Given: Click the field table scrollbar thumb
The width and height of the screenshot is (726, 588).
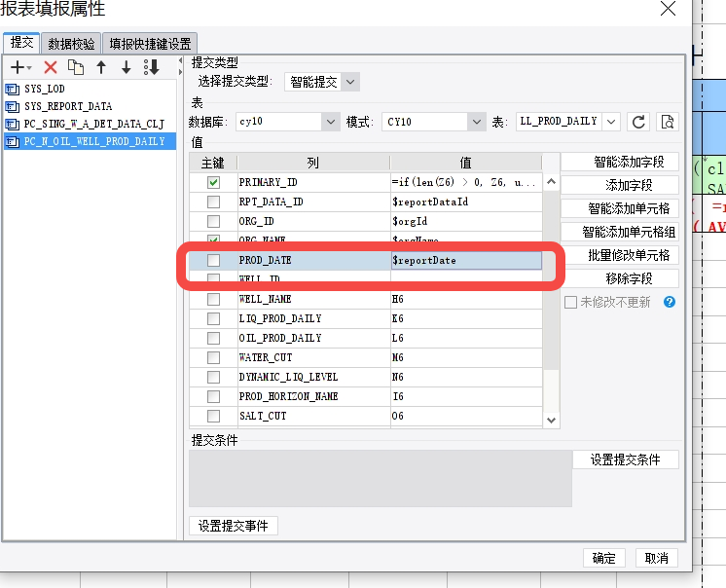Looking at the screenshot, I should click(x=551, y=280).
